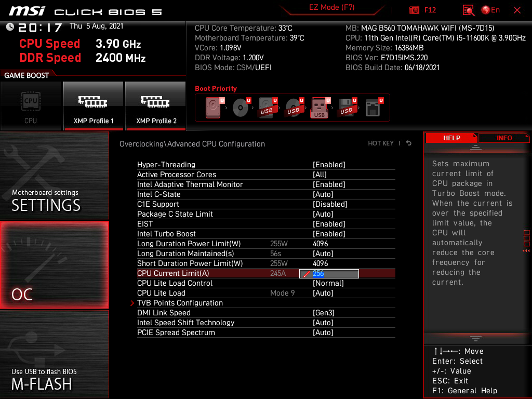
Task: Select the highlighted USB key boot icon
Action: pos(320,108)
